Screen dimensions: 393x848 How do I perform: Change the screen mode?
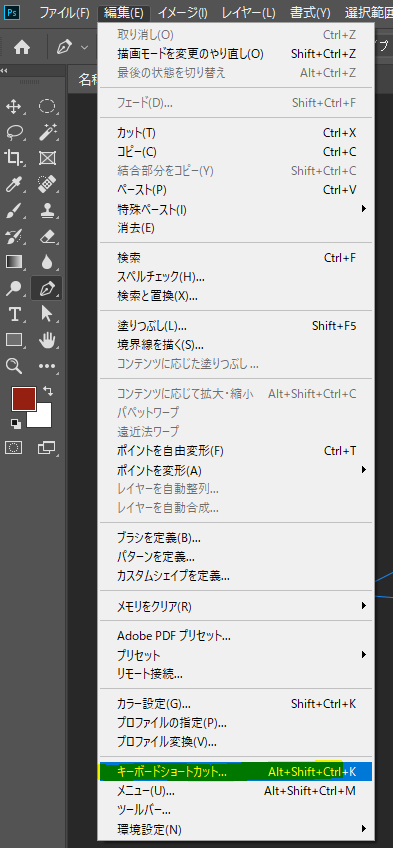[47, 447]
